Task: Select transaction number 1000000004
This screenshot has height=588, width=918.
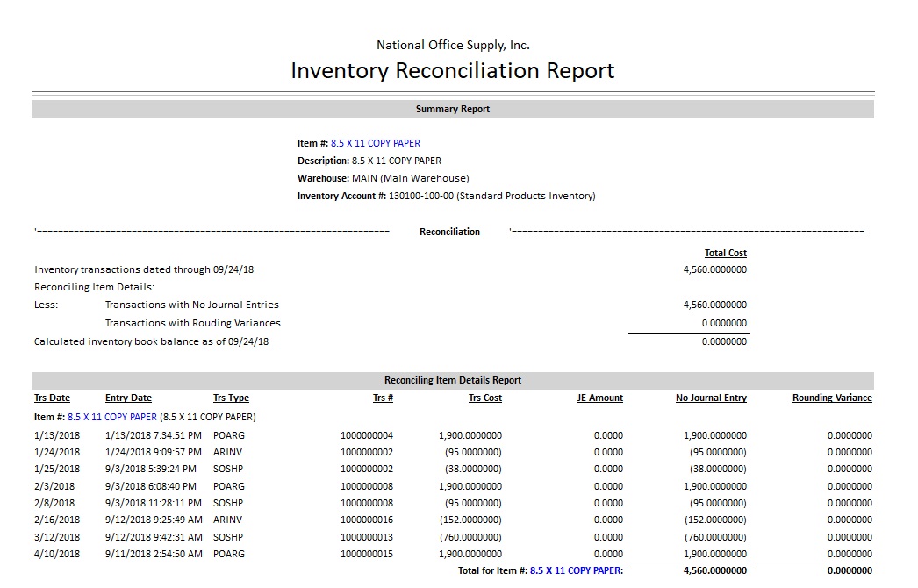Action: [367, 435]
